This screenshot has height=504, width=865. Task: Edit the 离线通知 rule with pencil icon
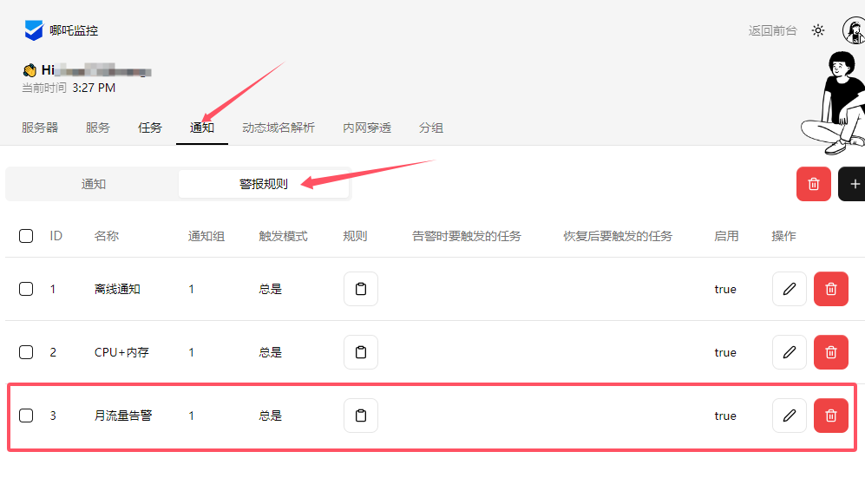click(x=789, y=289)
